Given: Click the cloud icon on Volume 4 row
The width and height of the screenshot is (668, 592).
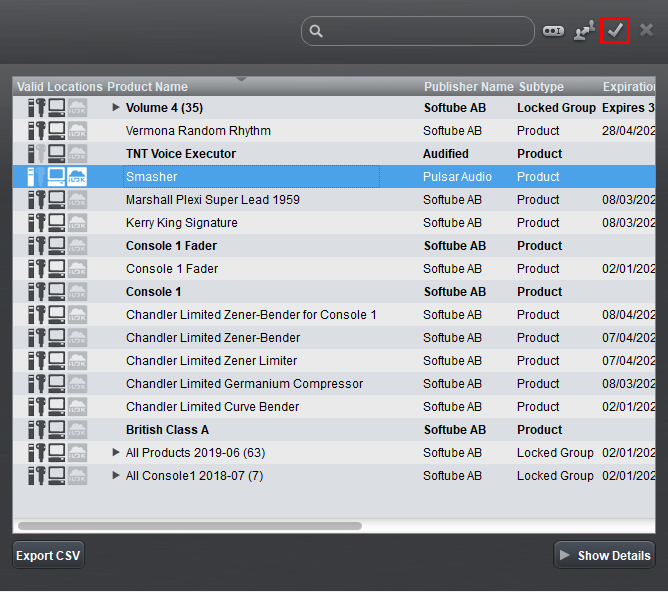Looking at the screenshot, I should 77,107.
